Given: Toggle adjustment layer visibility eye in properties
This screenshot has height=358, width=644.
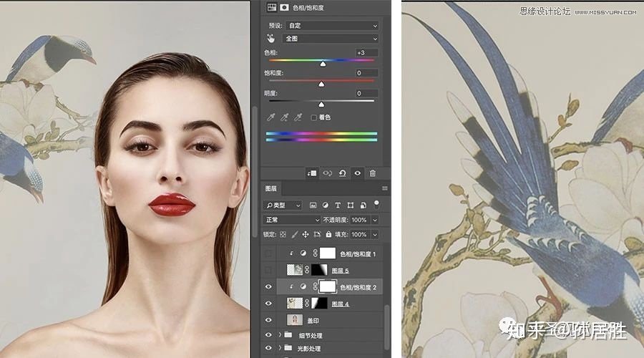Looking at the screenshot, I should point(357,173).
